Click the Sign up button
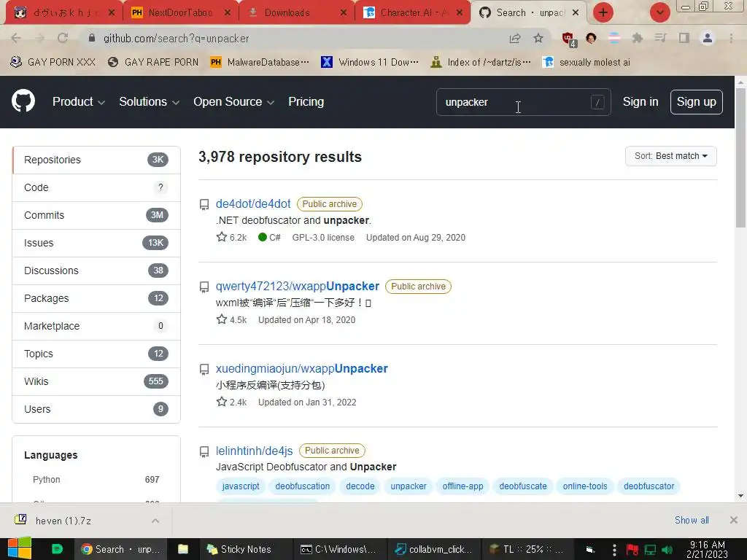 (696, 102)
